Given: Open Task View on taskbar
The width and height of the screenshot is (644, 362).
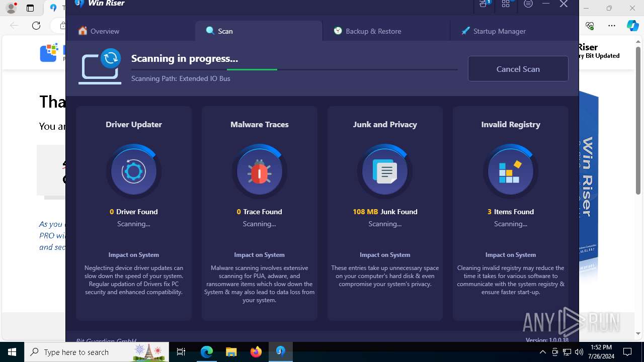Looking at the screenshot, I should coord(181,352).
